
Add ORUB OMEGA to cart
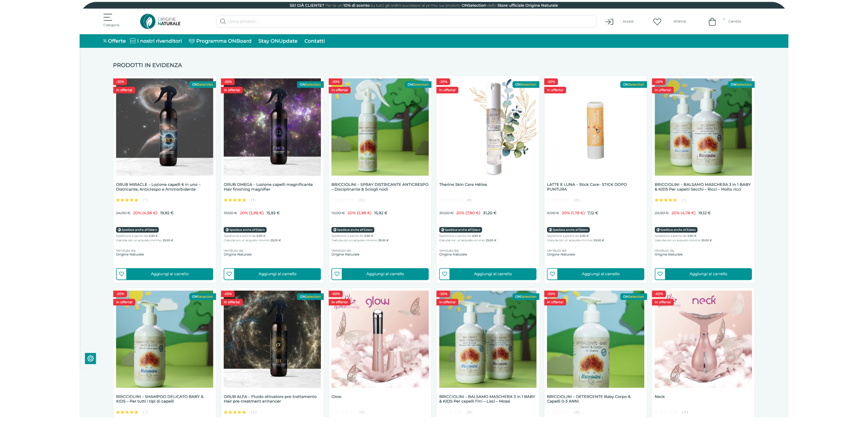coord(277,274)
